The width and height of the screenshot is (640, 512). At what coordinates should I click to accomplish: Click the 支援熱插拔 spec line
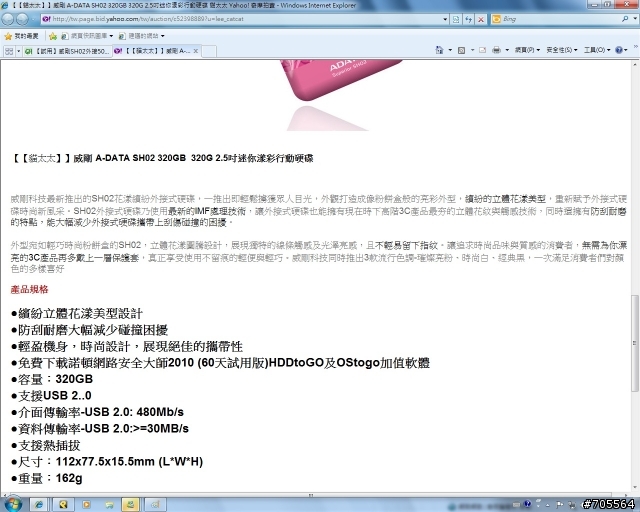coord(46,445)
